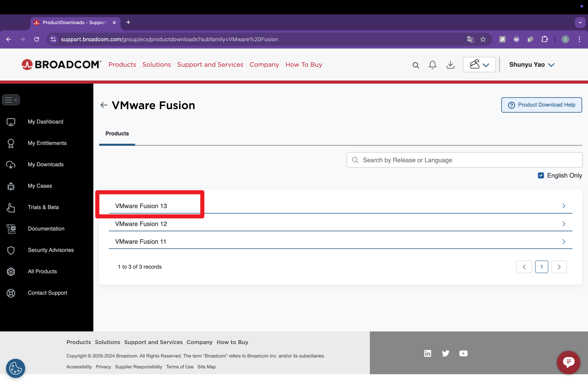Viewport: 588px width, 382px height.
Task: Open the translate page icon
Action: coord(470,39)
